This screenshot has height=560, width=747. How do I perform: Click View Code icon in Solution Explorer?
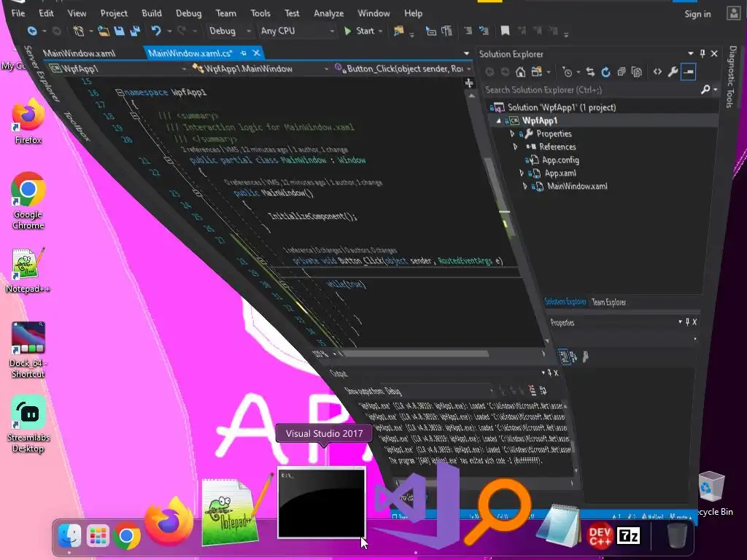(657, 72)
